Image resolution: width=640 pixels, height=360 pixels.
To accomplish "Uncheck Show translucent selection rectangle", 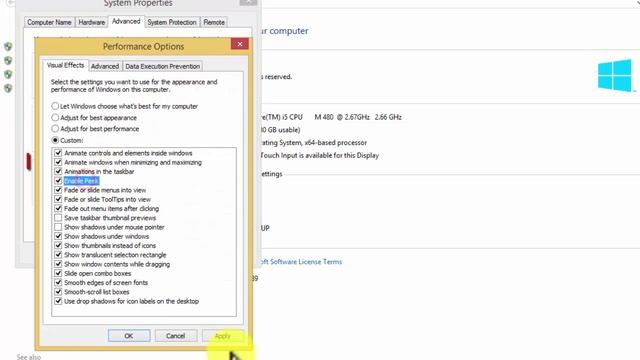I will [58, 255].
